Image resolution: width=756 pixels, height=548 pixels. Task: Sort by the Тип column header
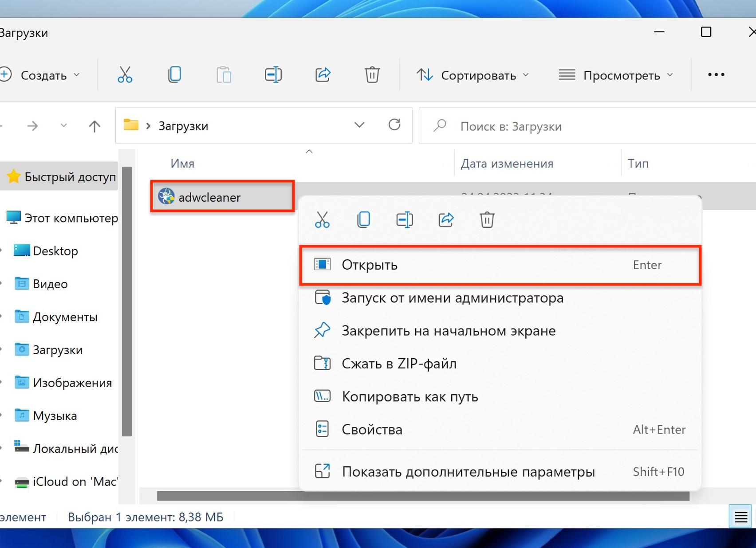tap(638, 164)
